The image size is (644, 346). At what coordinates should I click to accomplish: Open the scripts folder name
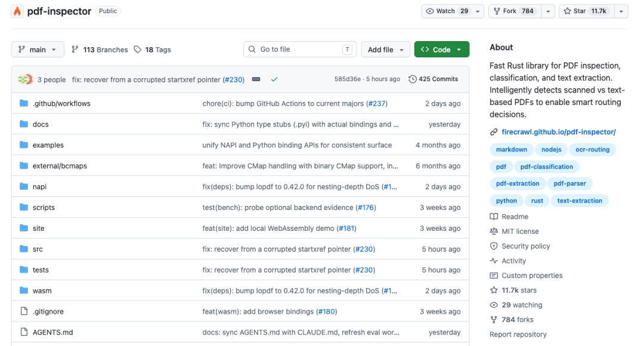44,208
